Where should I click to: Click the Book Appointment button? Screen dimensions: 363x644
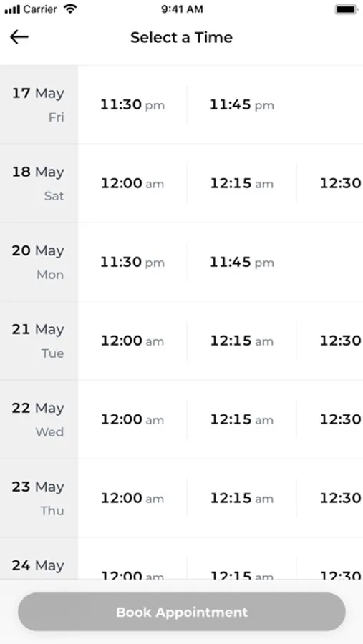pos(182,612)
